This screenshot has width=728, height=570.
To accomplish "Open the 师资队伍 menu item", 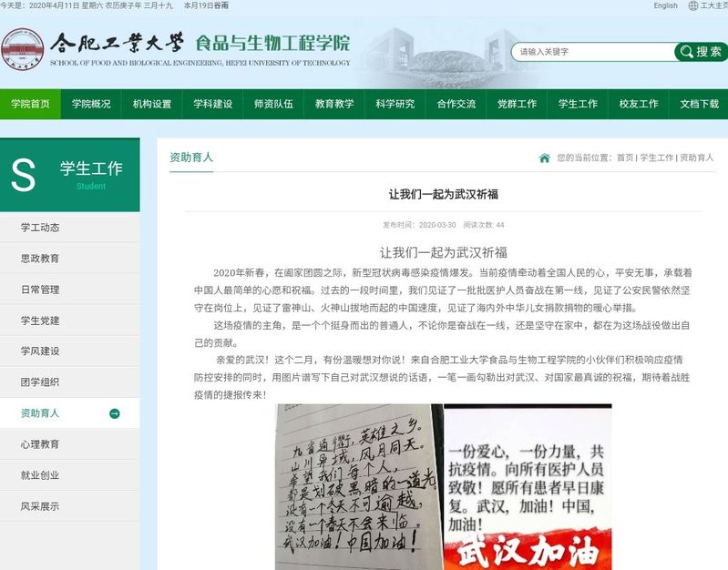I will [x=273, y=104].
